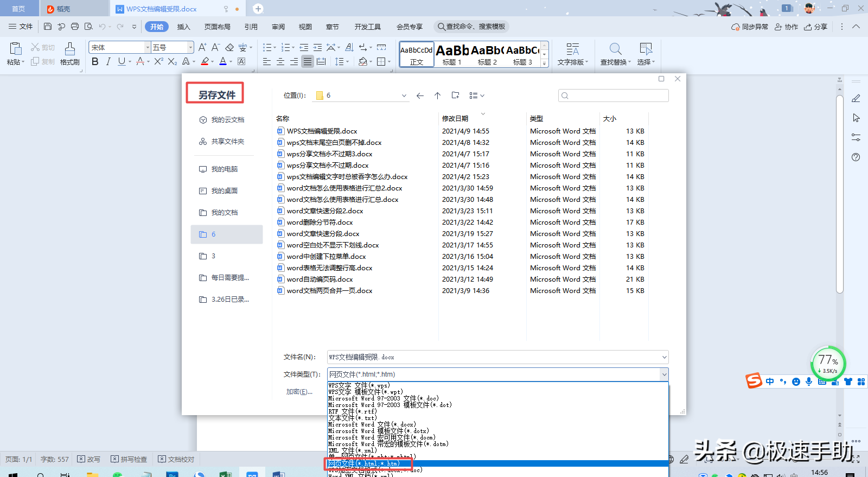The image size is (868, 477).
Task: Apply Bold formatting in the ribbon
Action: pyautogui.click(x=95, y=62)
